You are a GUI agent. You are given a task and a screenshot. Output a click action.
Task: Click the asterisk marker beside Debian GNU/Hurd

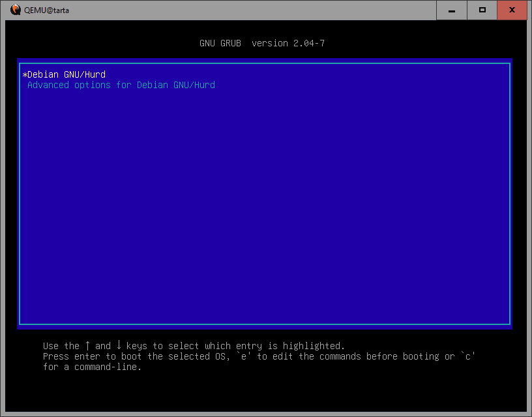(24, 75)
